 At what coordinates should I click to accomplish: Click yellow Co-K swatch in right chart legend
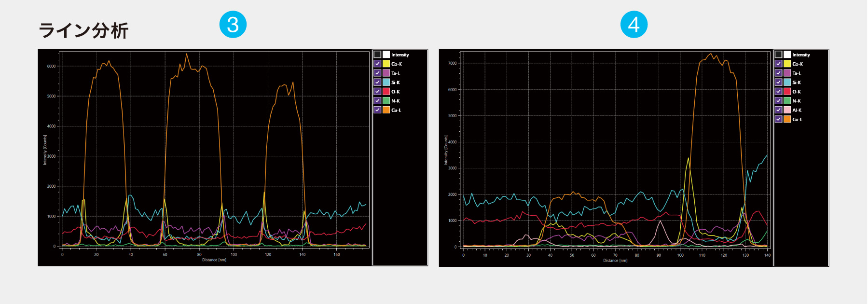(x=787, y=64)
